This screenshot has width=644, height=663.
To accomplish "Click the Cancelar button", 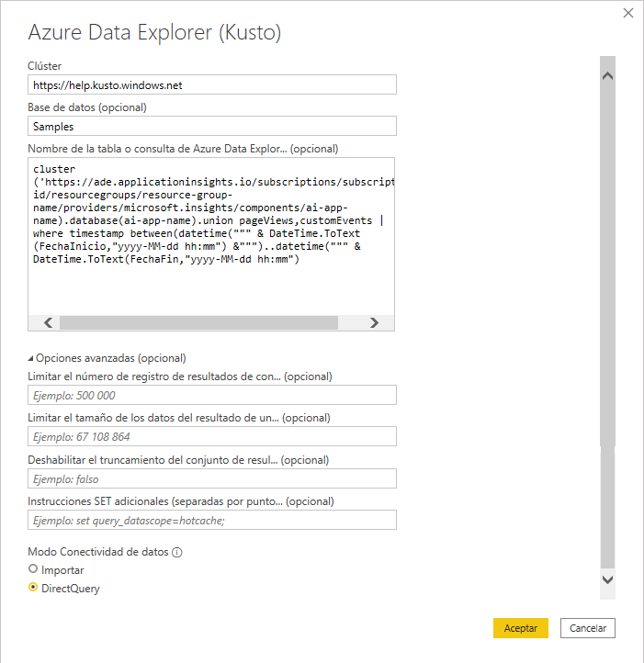I will click(588, 628).
